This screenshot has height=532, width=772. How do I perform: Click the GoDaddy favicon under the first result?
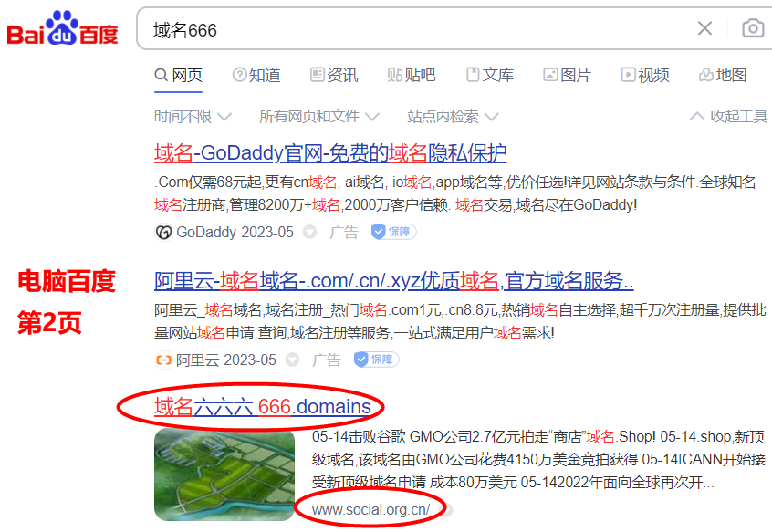163,232
